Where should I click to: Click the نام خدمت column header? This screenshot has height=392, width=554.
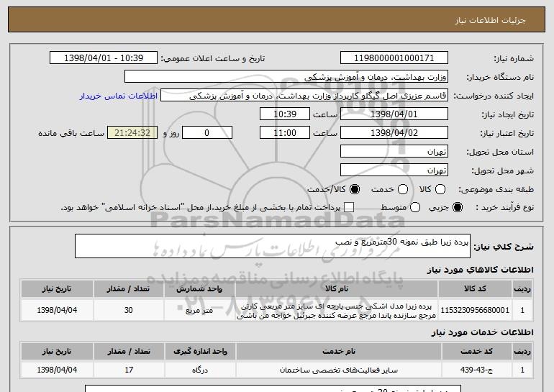[x=338, y=352]
